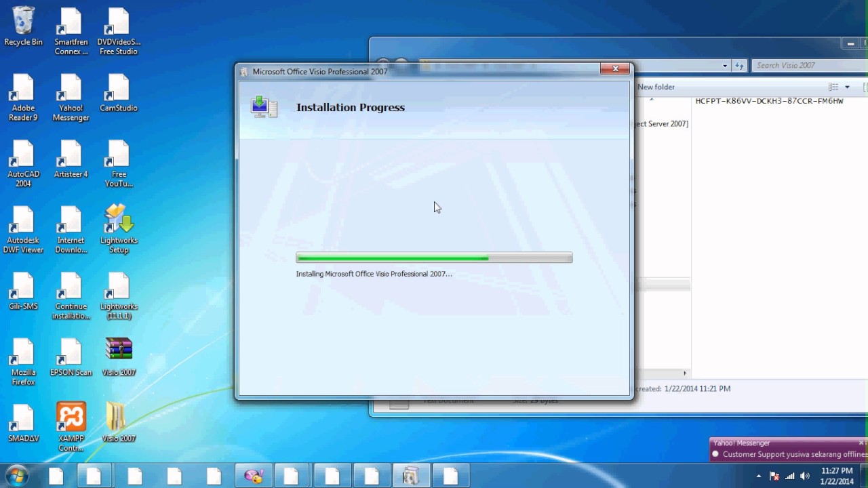Click Explorer navigation pane scroll-up arrow
This screenshot has height=488, width=868.
(x=651, y=100)
